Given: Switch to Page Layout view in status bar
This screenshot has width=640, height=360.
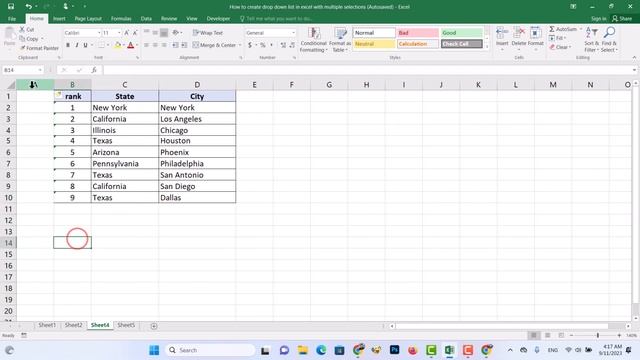Looking at the screenshot, I should click(547, 335).
